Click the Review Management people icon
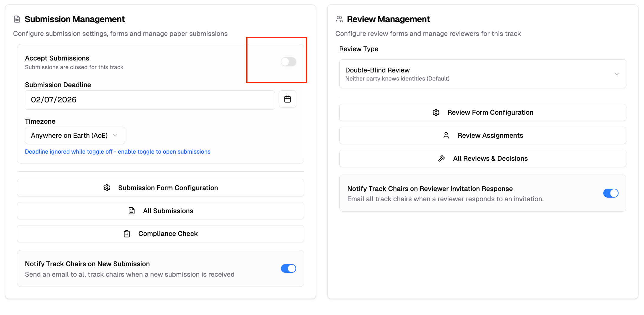The width and height of the screenshot is (644, 315). pyautogui.click(x=339, y=19)
